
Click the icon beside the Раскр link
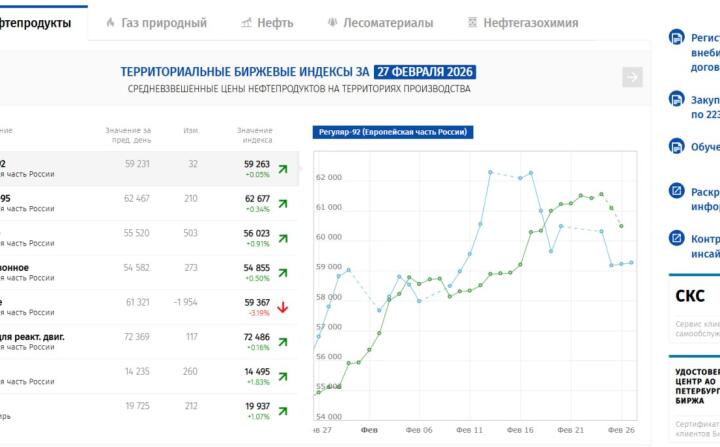click(675, 191)
